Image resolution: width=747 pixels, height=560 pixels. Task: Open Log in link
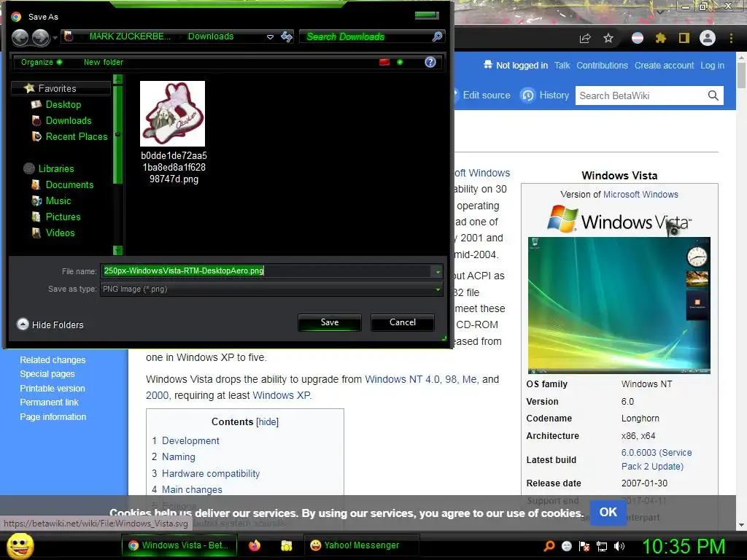tap(712, 65)
